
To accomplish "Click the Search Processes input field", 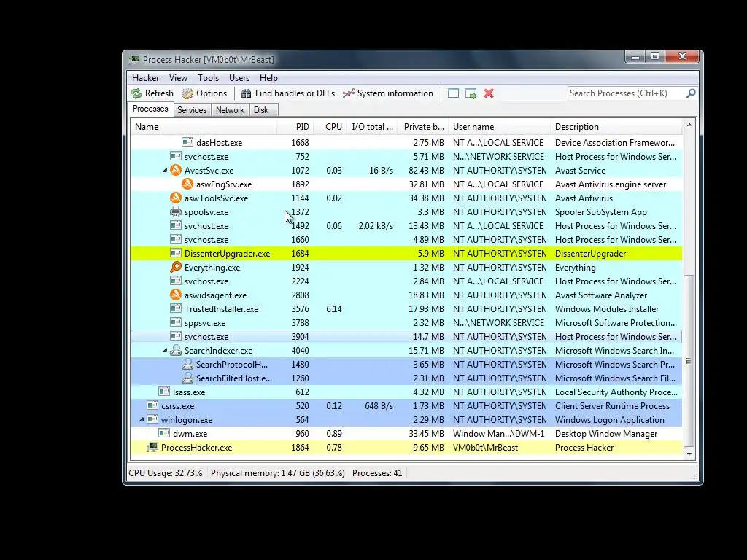I will pyautogui.click(x=627, y=93).
